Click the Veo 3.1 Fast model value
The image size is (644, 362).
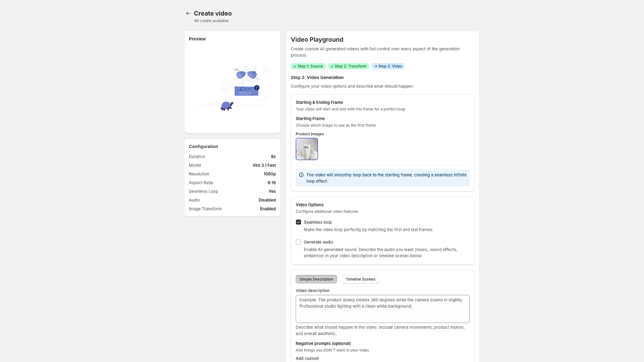264,165
